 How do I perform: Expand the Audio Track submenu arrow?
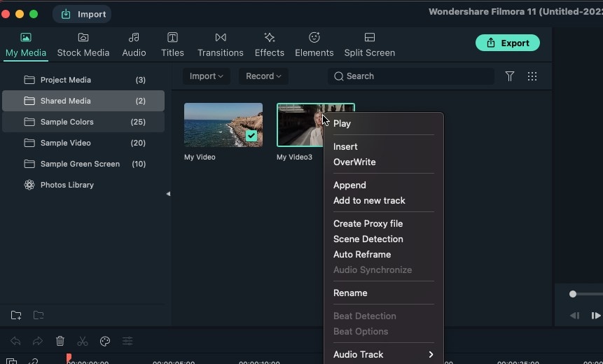431,354
